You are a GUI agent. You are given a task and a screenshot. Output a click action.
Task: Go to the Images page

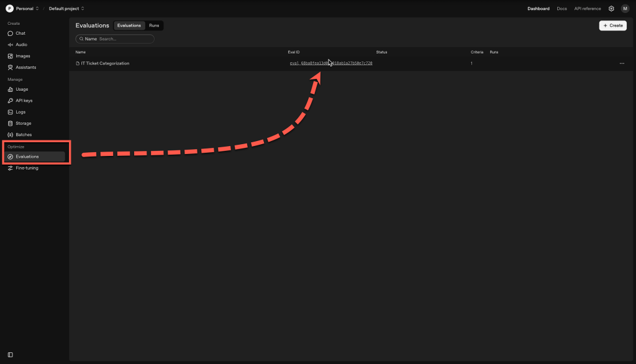point(22,56)
